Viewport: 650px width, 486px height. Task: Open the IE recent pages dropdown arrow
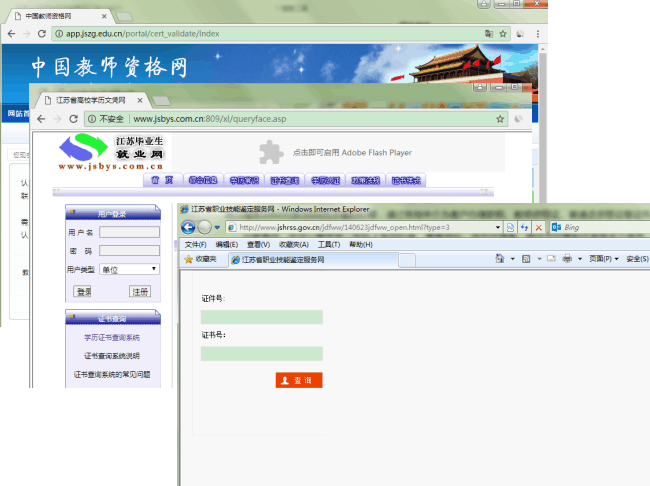click(x=217, y=227)
